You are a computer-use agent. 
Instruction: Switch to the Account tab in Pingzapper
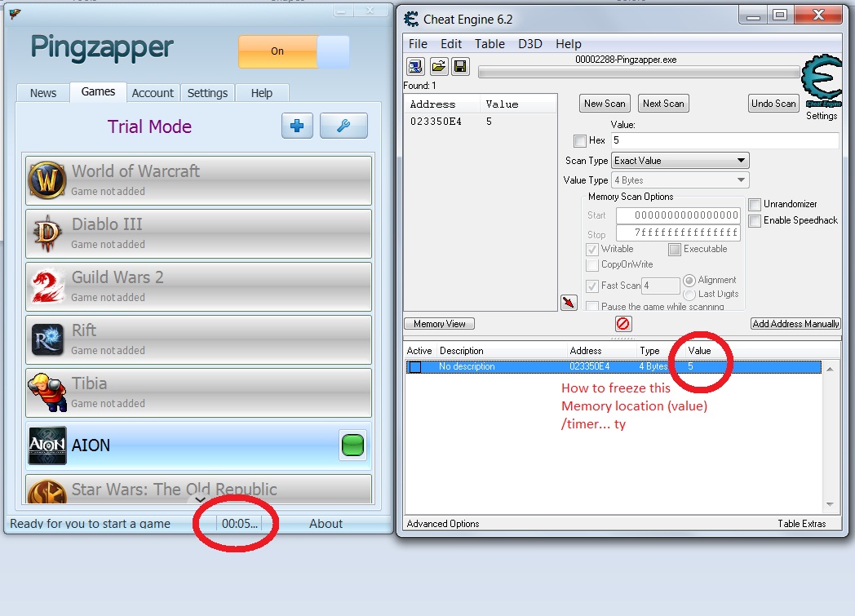click(153, 92)
